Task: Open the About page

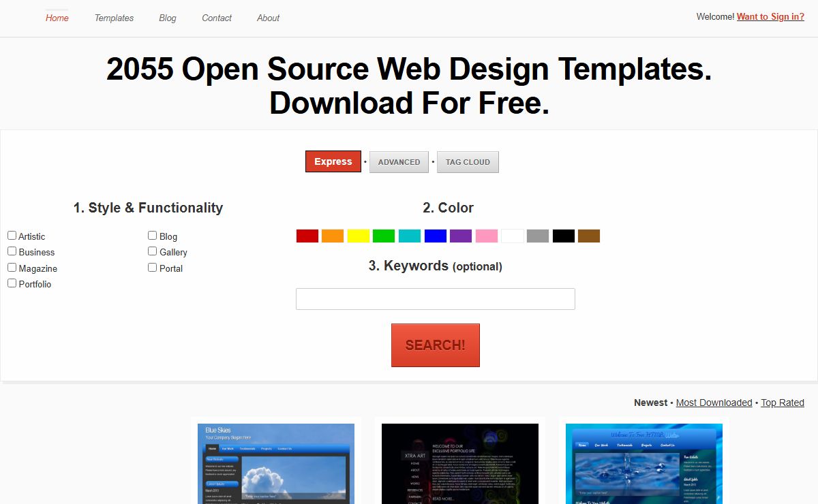Action: [x=268, y=18]
